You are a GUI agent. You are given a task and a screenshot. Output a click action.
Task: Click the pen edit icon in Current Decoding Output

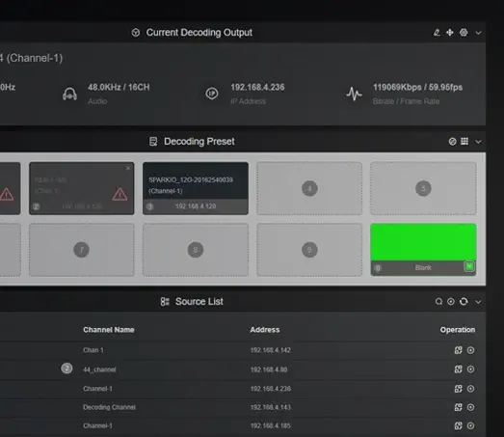point(437,33)
